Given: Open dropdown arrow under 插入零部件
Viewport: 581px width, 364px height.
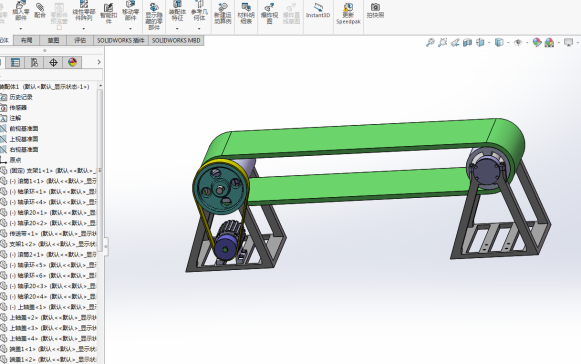Looking at the screenshot, I should 21,29.
